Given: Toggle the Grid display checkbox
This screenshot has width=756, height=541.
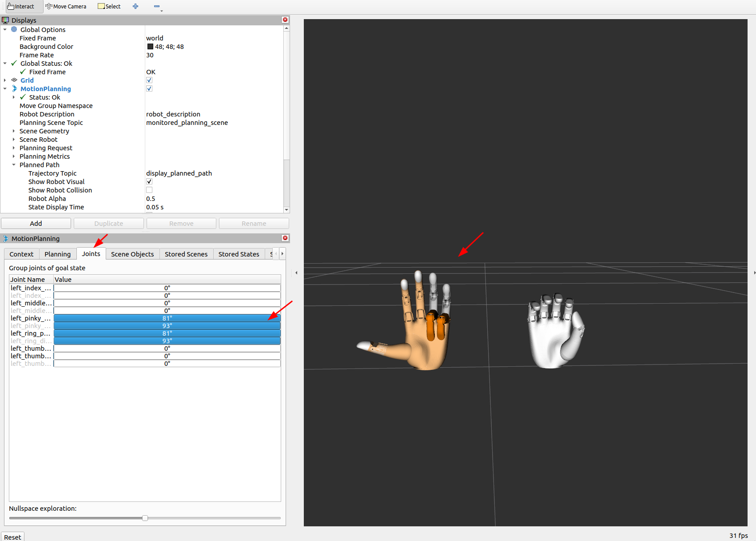Looking at the screenshot, I should [x=149, y=80].
